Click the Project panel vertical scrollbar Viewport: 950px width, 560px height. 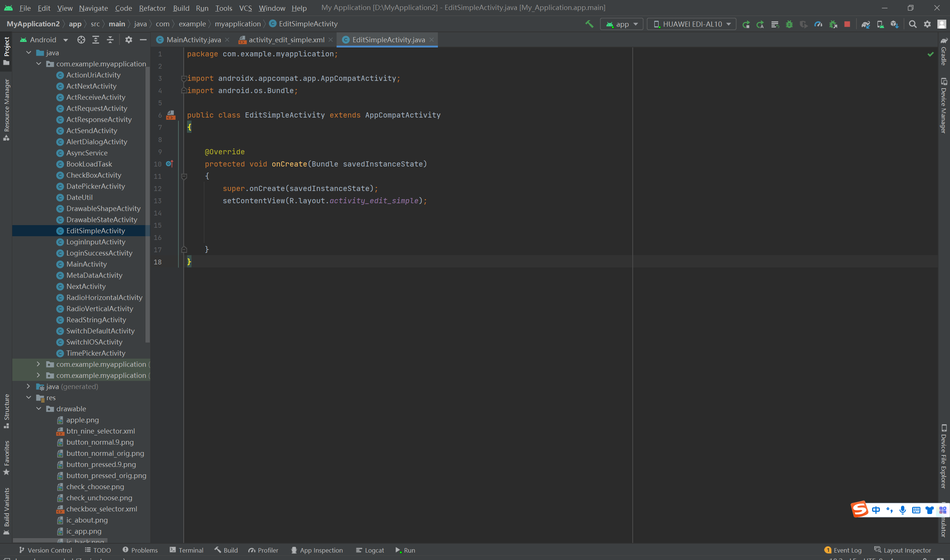[x=148, y=204]
